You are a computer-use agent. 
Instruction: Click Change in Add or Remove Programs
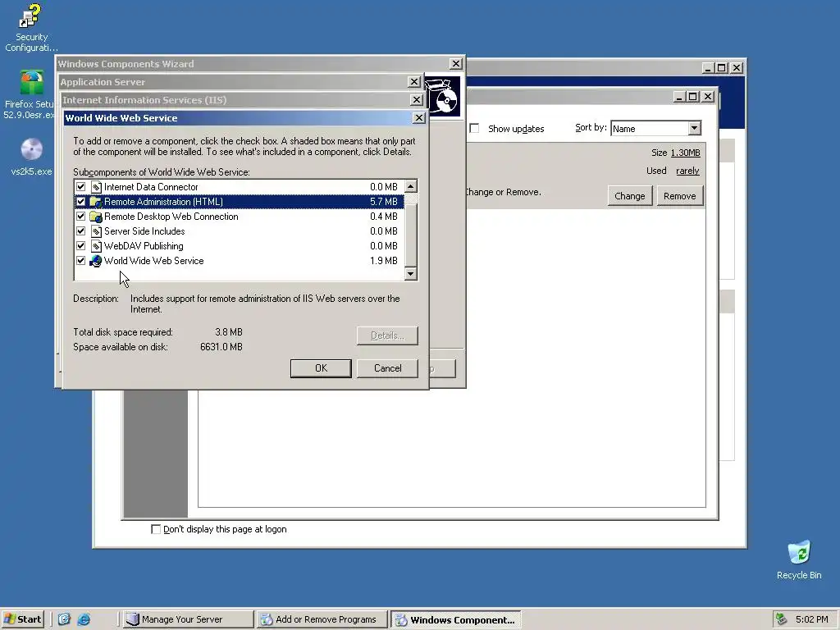[x=630, y=196]
